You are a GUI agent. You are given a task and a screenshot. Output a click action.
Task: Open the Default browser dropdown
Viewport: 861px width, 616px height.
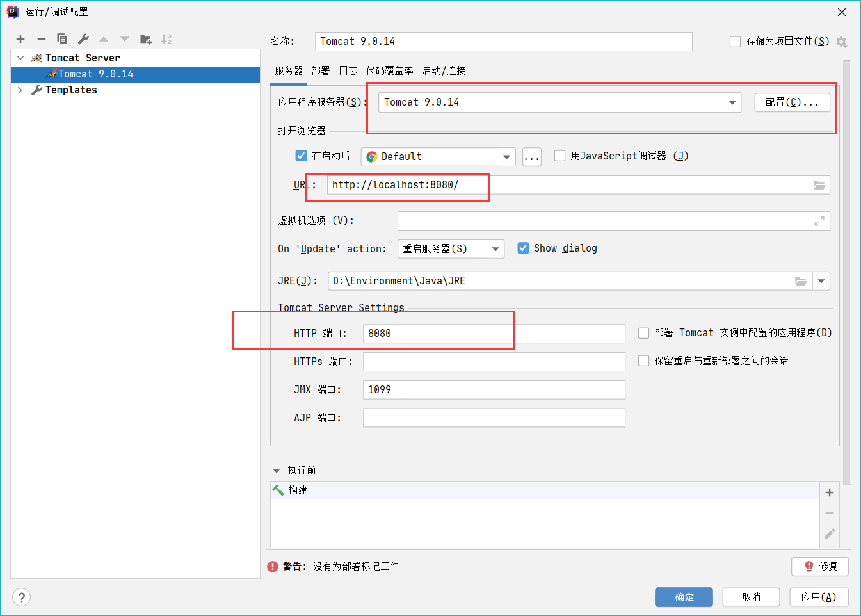439,157
